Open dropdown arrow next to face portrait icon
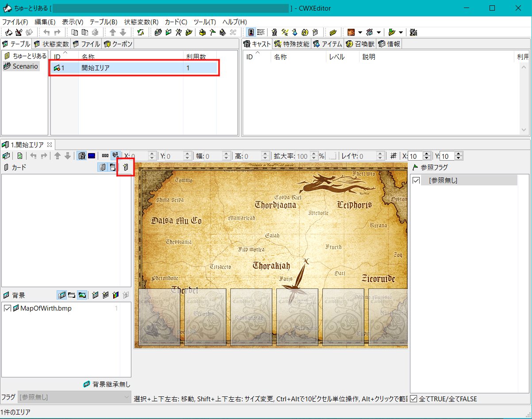The image size is (532, 419). [360, 32]
